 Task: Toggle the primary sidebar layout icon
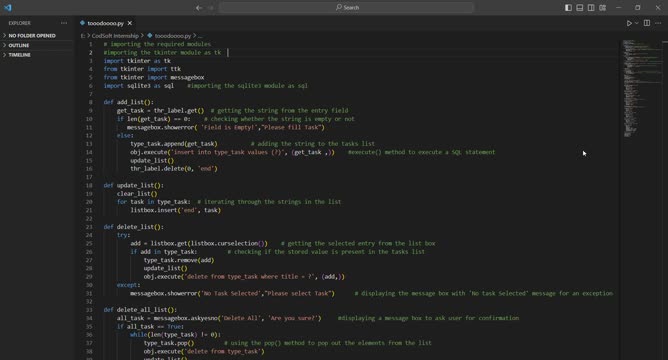[x=568, y=7]
